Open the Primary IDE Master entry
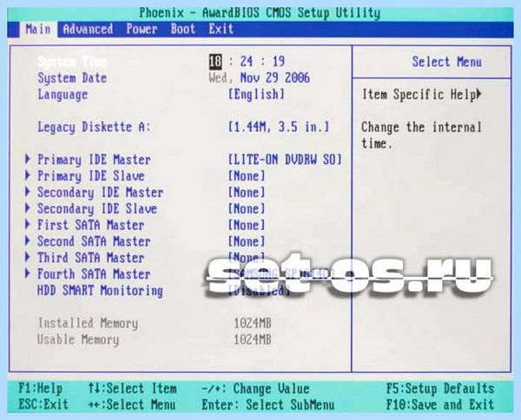The height and width of the screenshot is (420, 521). click(x=94, y=160)
